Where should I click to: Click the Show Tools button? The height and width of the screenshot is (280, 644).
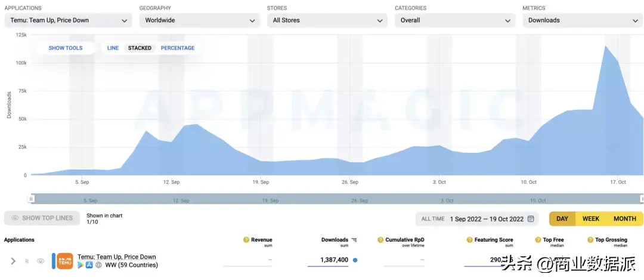coord(66,48)
